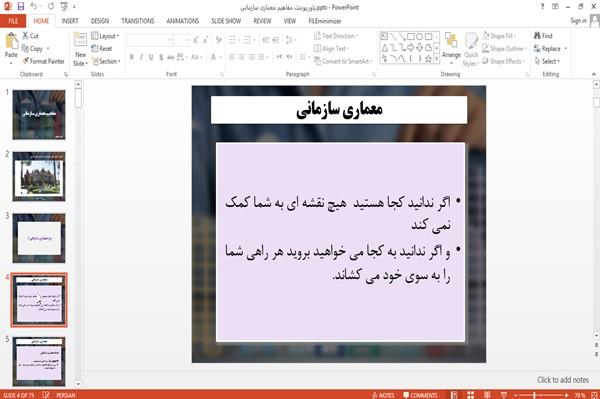Toggle Italic formatting
This screenshot has width=600, height=399.
pyautogui.click(x=141, y=57)
